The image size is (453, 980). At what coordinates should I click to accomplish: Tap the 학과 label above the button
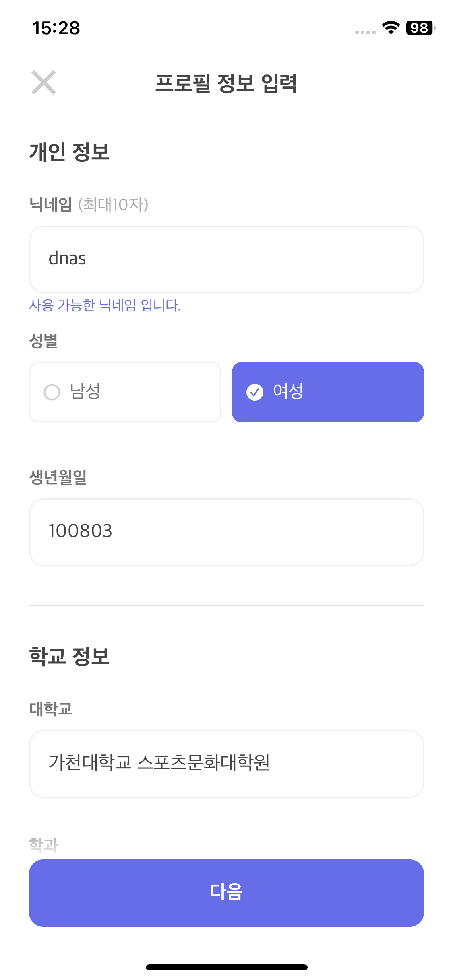43,845
